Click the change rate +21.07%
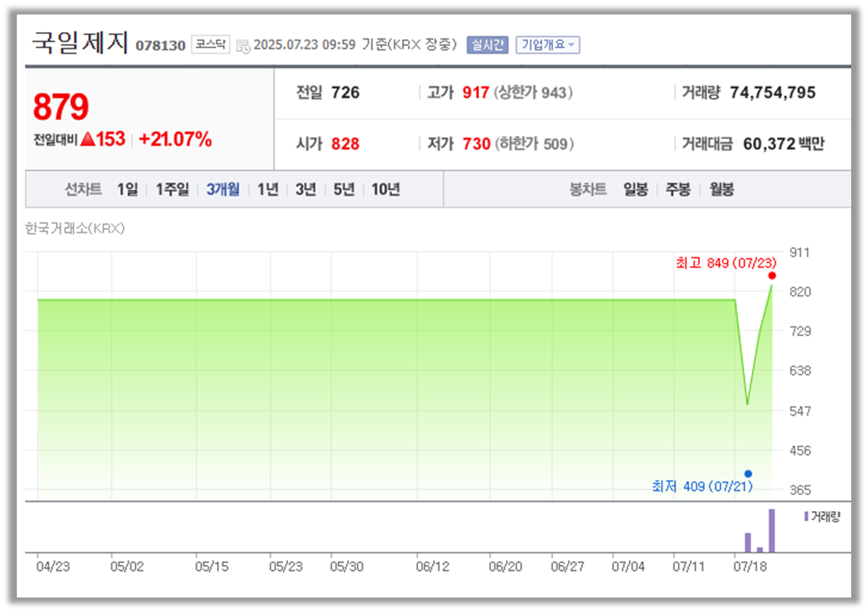The height and width of the screenshot is (612, 868). 175,140
